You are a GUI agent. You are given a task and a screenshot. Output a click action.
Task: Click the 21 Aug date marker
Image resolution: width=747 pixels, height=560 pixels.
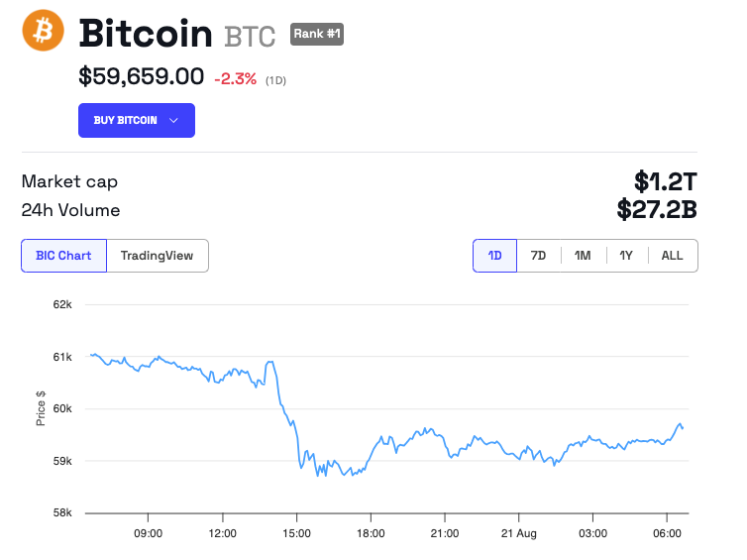[518, 533]
